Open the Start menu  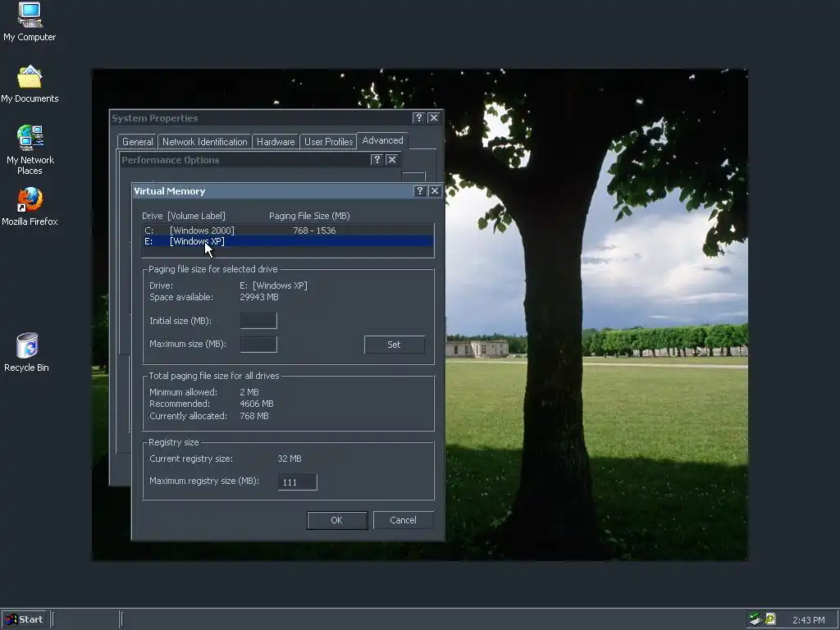coord(25,619)
